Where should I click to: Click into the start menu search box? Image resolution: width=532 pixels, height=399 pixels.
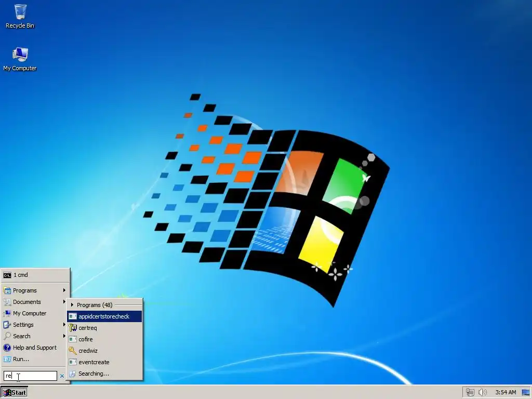coord(30,376)
